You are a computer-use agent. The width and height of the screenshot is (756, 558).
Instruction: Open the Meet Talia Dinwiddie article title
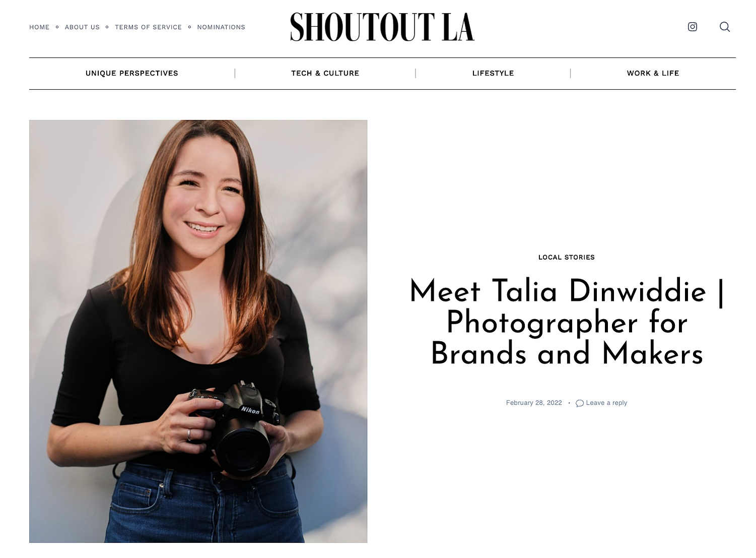tap(567, 323)
